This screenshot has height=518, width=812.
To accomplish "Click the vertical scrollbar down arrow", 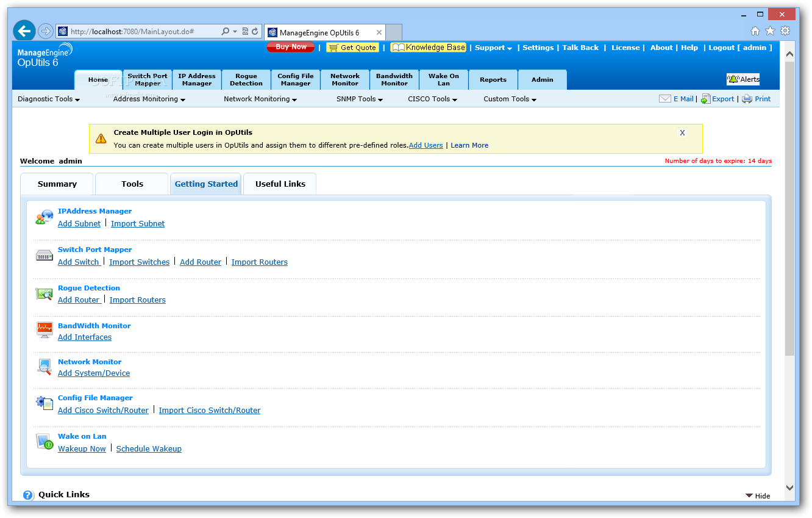I will 790,487.
